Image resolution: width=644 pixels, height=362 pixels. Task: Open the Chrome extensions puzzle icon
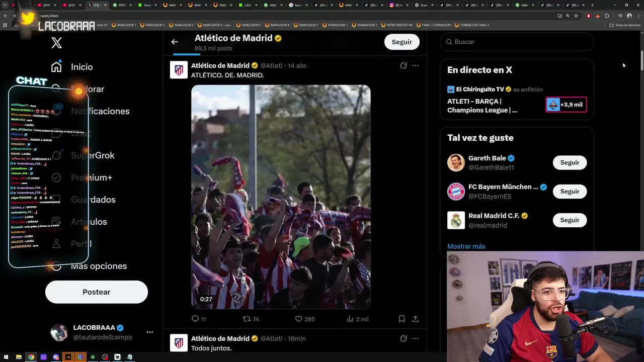click(x=607, y=16)
